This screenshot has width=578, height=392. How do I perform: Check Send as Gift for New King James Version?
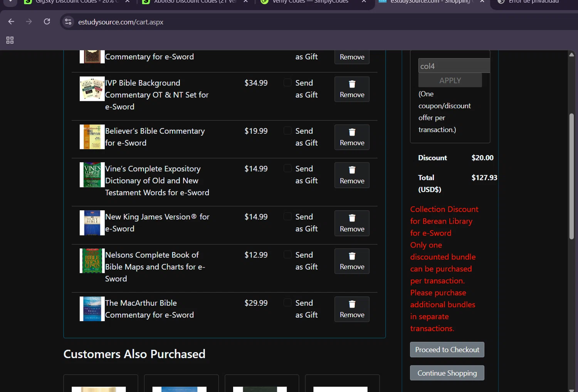click(287, 216)
